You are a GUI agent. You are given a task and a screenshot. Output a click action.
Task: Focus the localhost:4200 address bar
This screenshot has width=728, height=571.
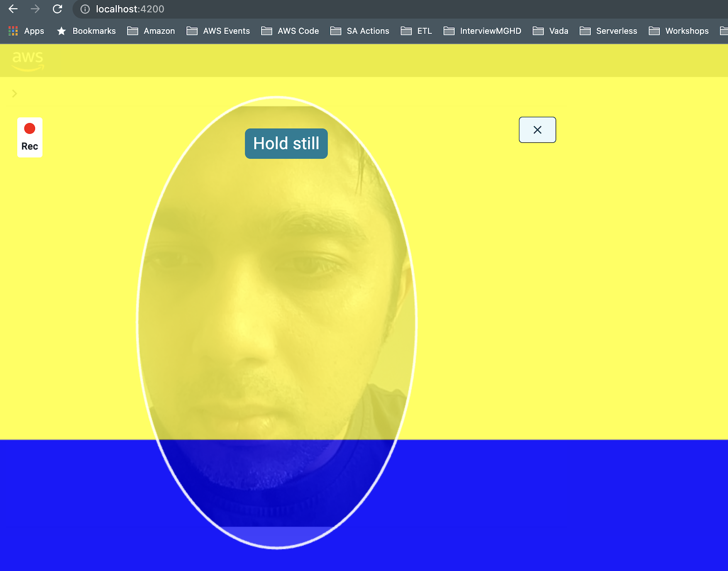click(401, 9)
